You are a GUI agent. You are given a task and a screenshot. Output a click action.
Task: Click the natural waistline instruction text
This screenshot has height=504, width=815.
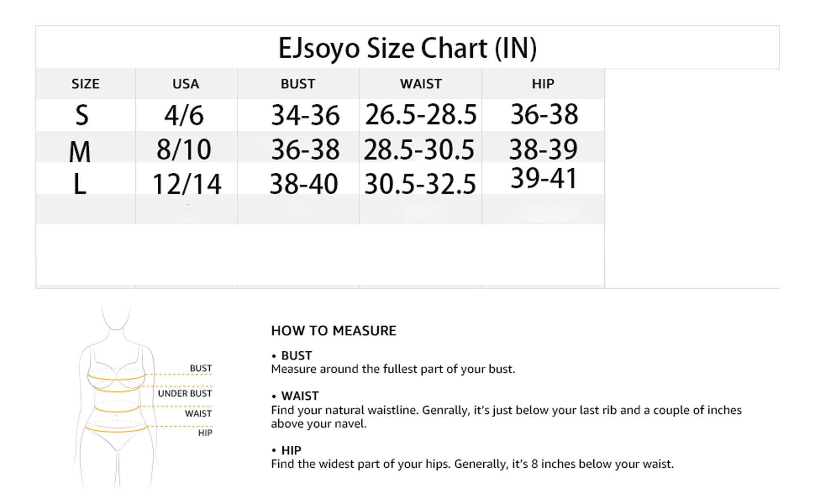pos(506,416)
